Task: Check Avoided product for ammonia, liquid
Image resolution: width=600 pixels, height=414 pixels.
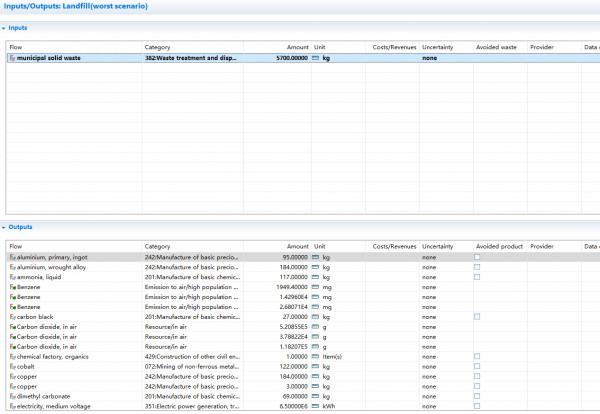Action: point(477,277)
